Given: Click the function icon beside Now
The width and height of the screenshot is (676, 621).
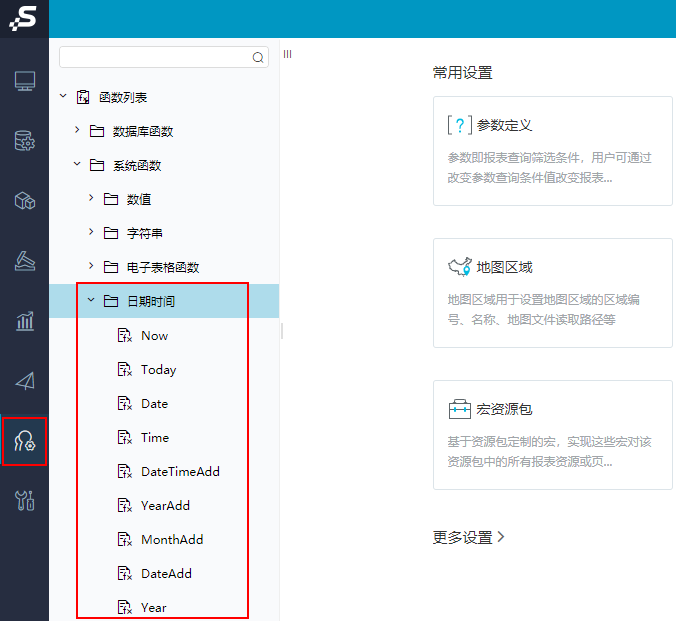Looking at the screenshot, I should (125, 335).
